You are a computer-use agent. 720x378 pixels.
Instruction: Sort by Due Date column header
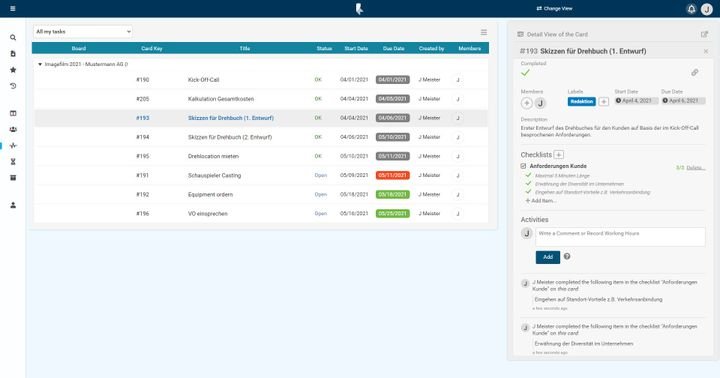(x=394, y=48)
